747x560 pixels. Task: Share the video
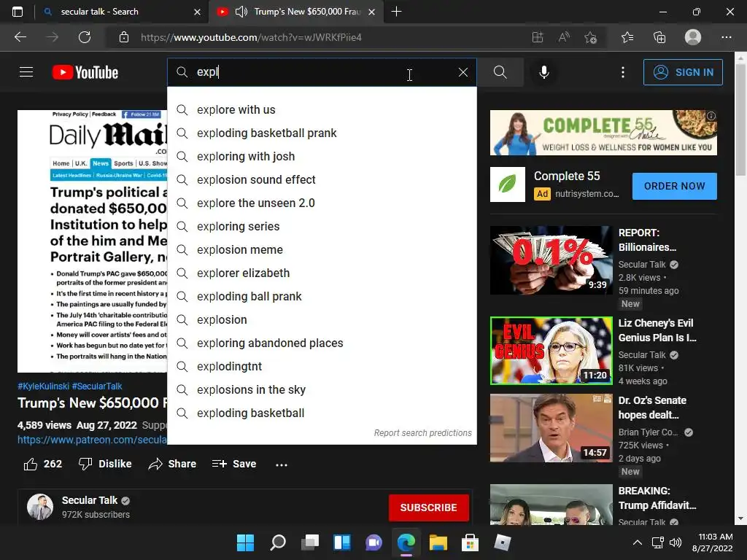pyautogui.click(x=172, y=464)
